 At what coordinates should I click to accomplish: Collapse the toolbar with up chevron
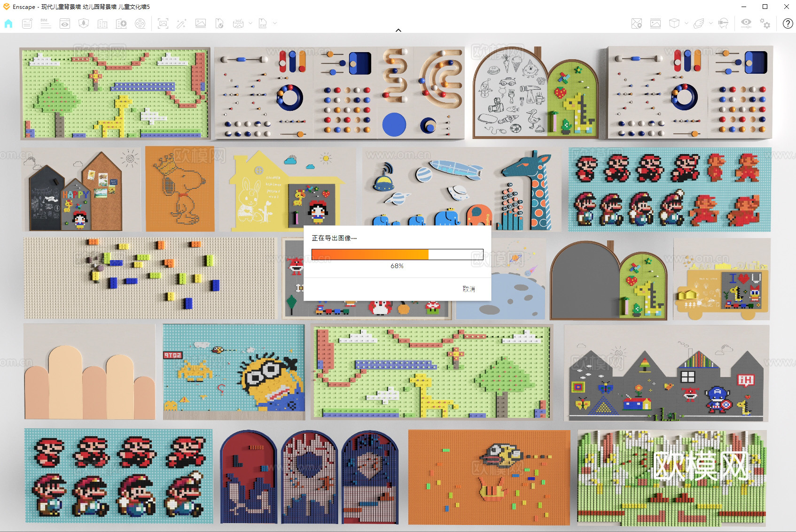tap(398, 30)
